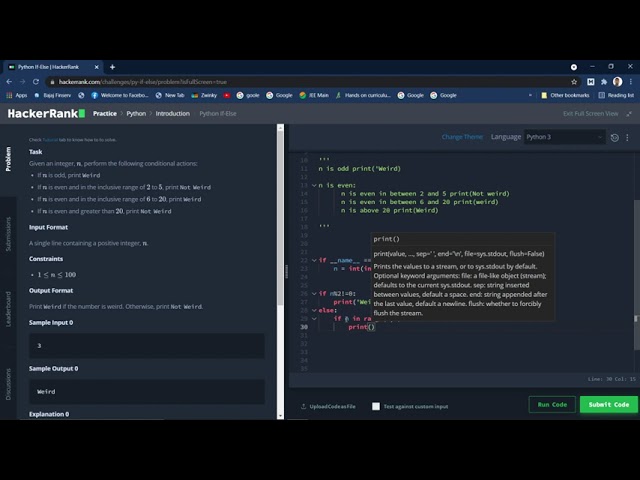Click the exit full screen arrows icon

pos(629,114)
